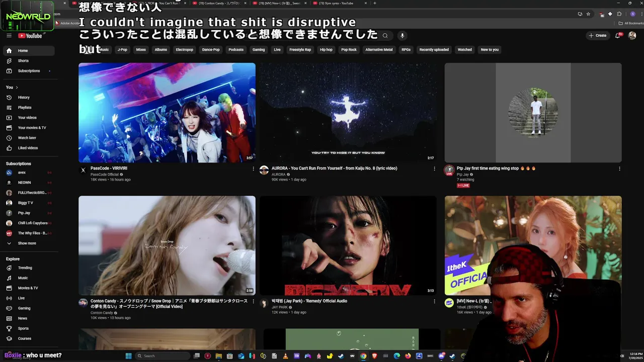Expand the You section chevron

[x=17, y=87]
